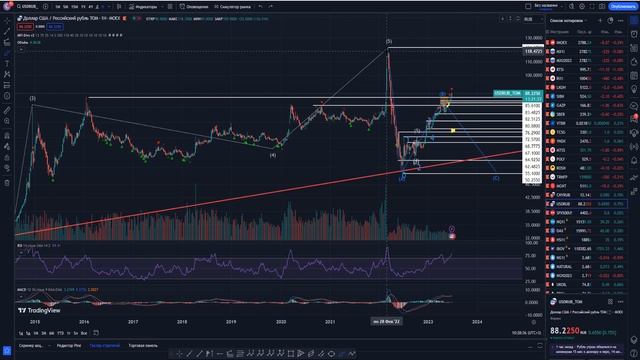
Task: Select the Все date range
Action: [84, 333]
